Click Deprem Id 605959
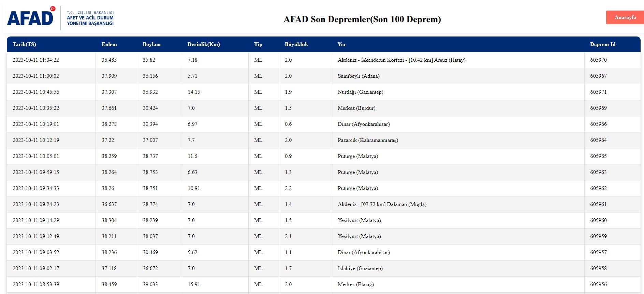 (598, 236)
